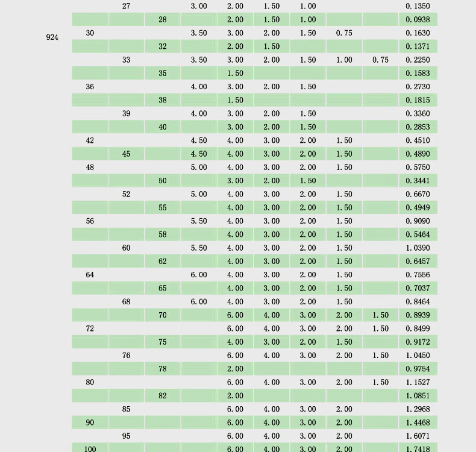
Task: Click the diameter 85 cell
Action: tap(126, 409)
